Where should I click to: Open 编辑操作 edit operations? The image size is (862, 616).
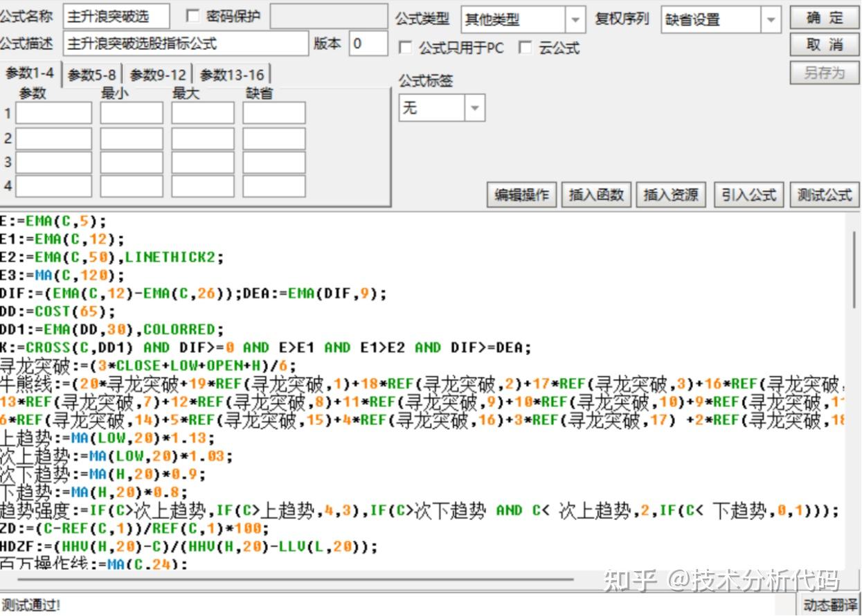(x=522, y=195)
